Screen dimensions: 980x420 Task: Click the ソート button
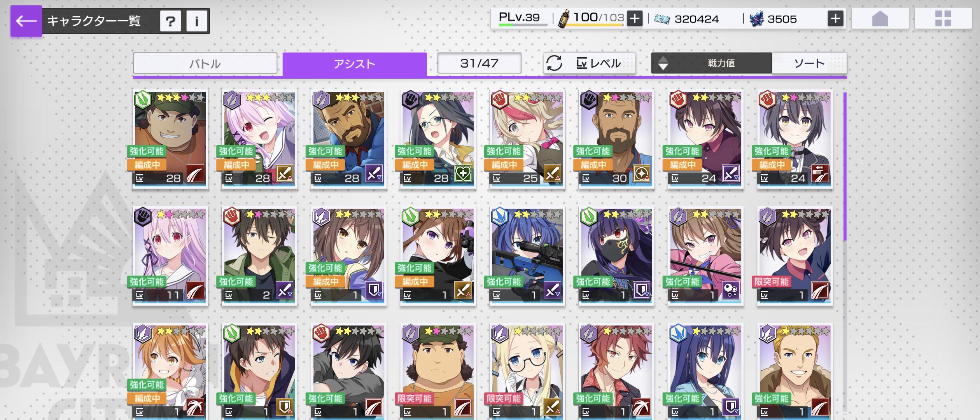point(809,63)
